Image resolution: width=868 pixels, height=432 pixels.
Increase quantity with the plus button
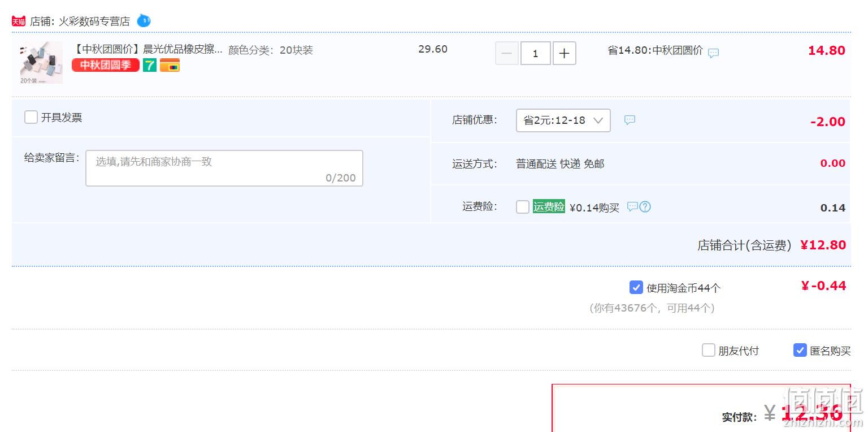pyautogui.click(x=565, y=54)
